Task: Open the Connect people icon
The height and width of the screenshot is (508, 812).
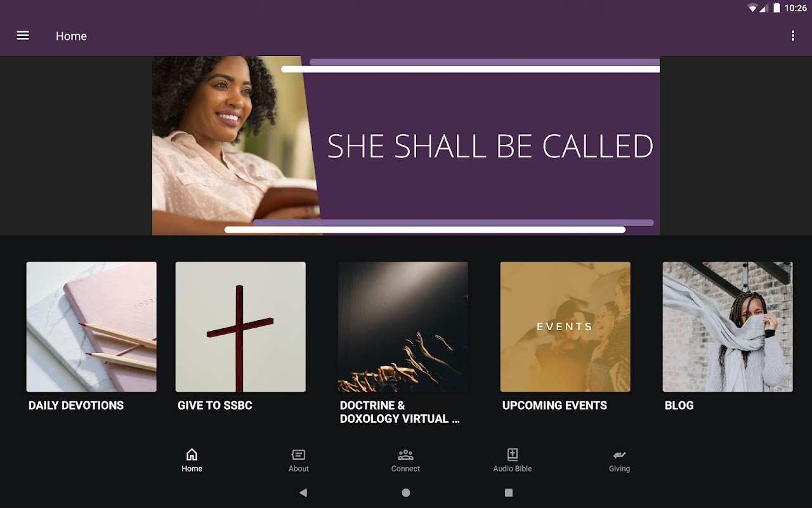Action: pyautogui.click(x=405, y=455)
